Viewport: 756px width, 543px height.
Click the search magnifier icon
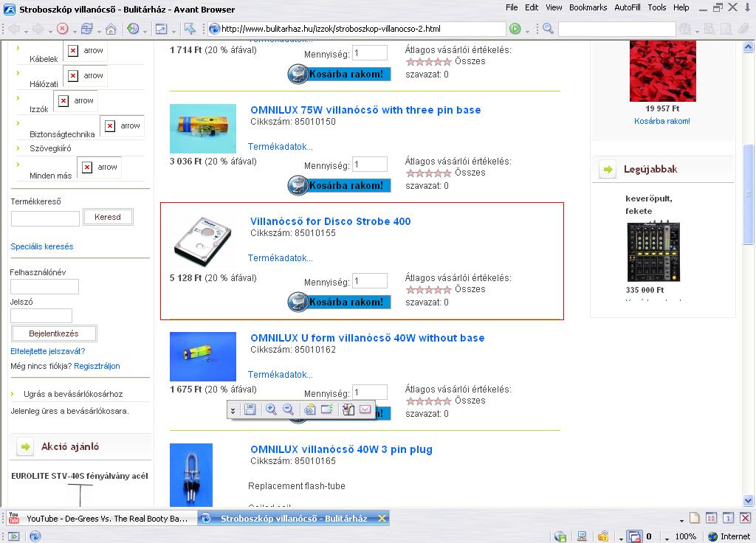pos(548,29)
